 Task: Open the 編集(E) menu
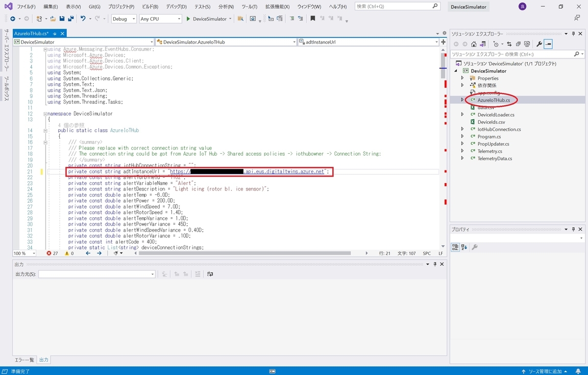point(50,7)
